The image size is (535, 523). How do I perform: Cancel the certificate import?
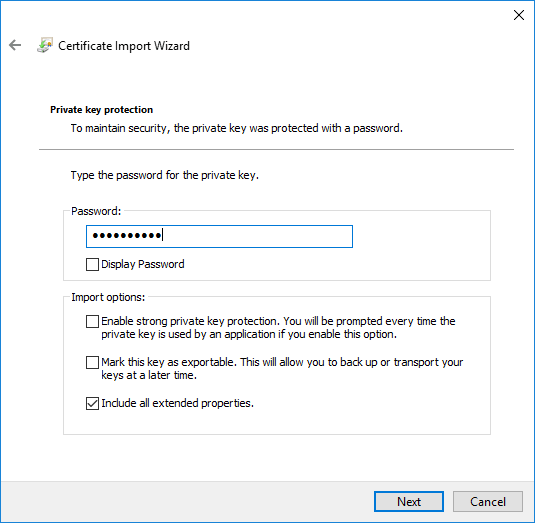tap(488, 502)
